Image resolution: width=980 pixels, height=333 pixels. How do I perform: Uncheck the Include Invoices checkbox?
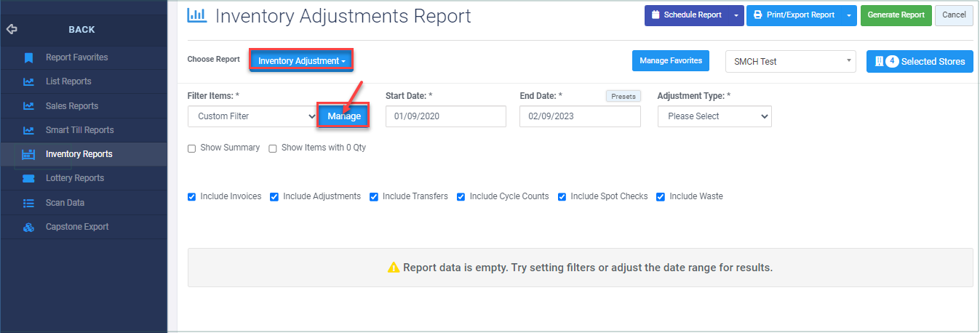point(192,197)
